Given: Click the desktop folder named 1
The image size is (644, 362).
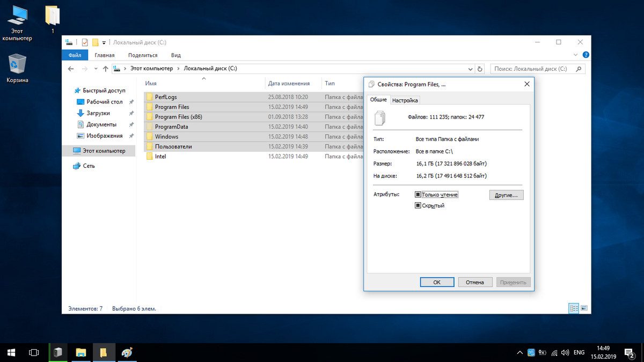Looking at the screenshot, I should click(x=52, y=20).
